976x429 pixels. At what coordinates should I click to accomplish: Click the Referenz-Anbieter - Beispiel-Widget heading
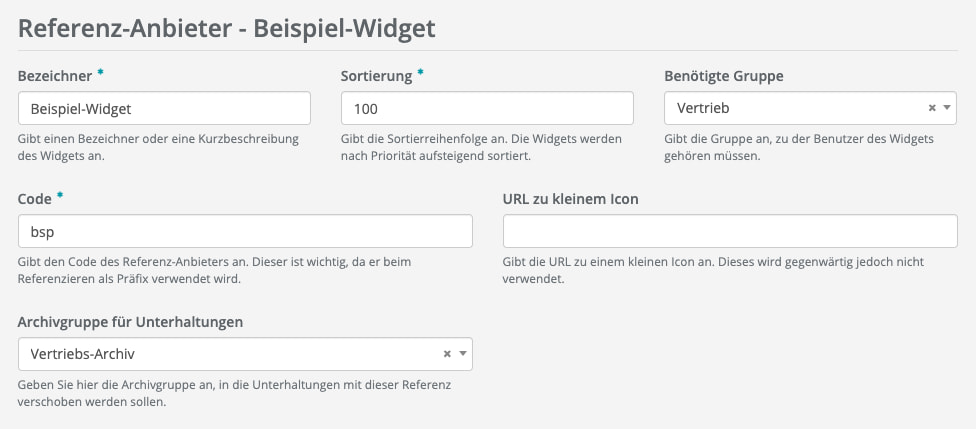pyautogui.click(x=227, y=28)
